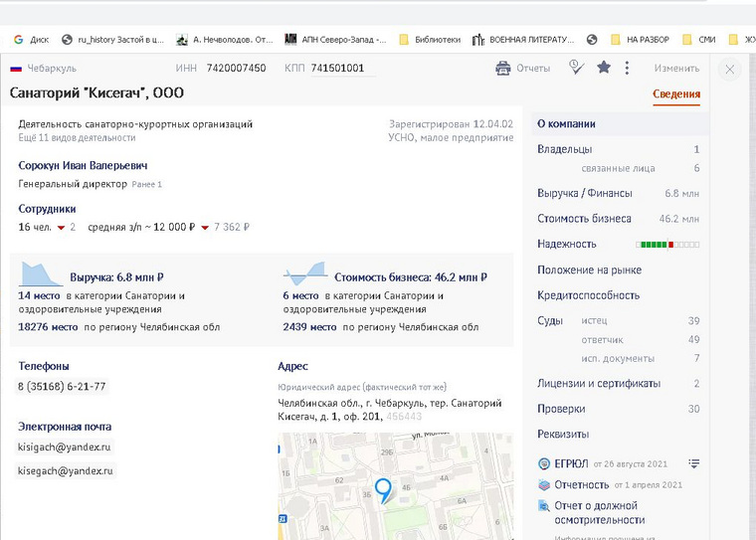
Task: Open А. Нечволодов bookmark
Action: click(x=225, y=40)
